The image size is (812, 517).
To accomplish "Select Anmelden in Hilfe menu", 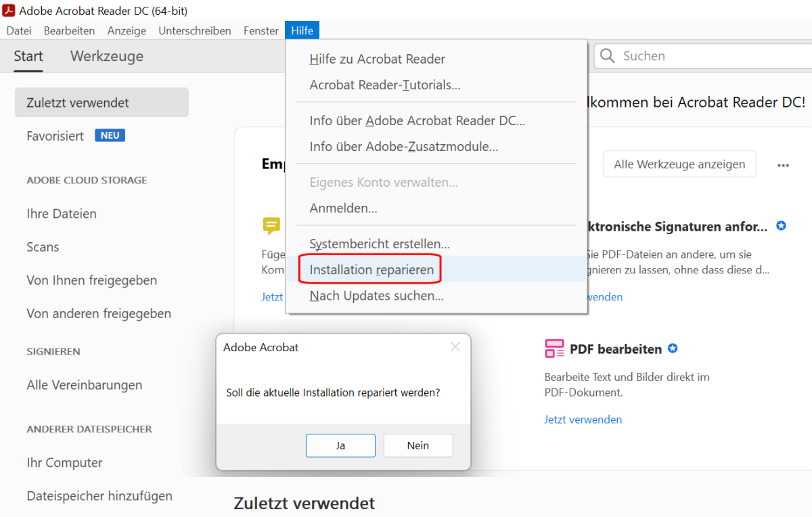I will [436, 208].
